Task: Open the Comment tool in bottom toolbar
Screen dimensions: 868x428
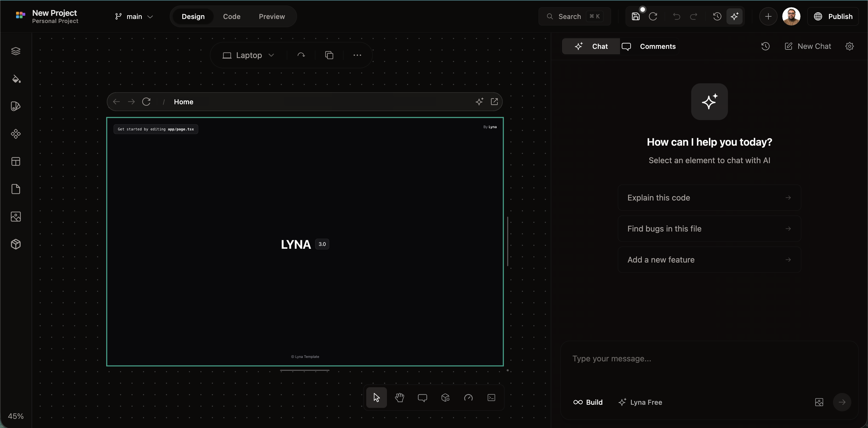Action: tap(423, 398)
